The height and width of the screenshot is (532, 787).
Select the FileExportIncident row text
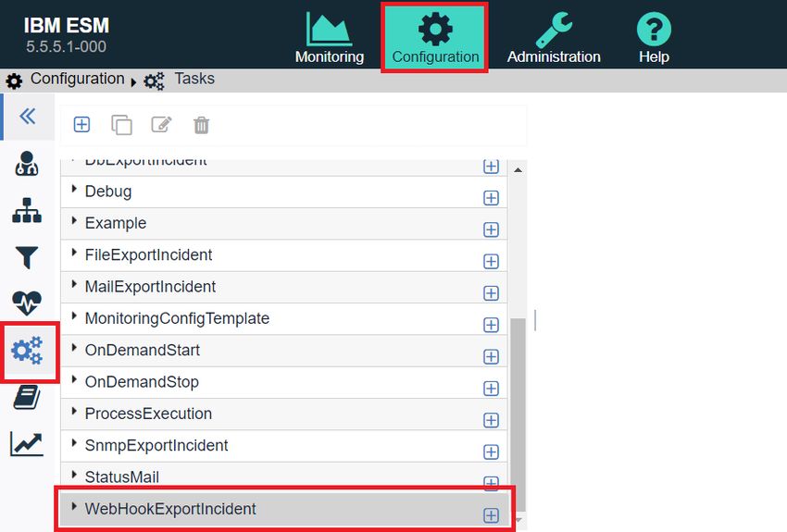148,254
